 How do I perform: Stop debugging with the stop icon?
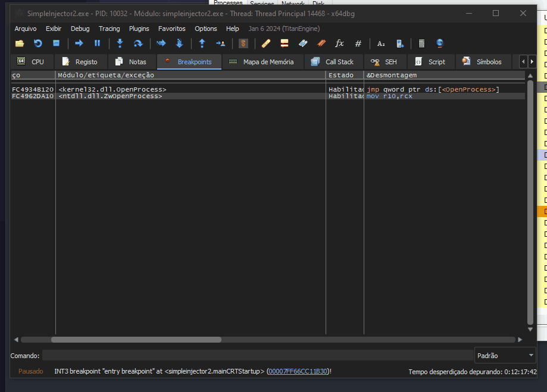pos(57,43)
